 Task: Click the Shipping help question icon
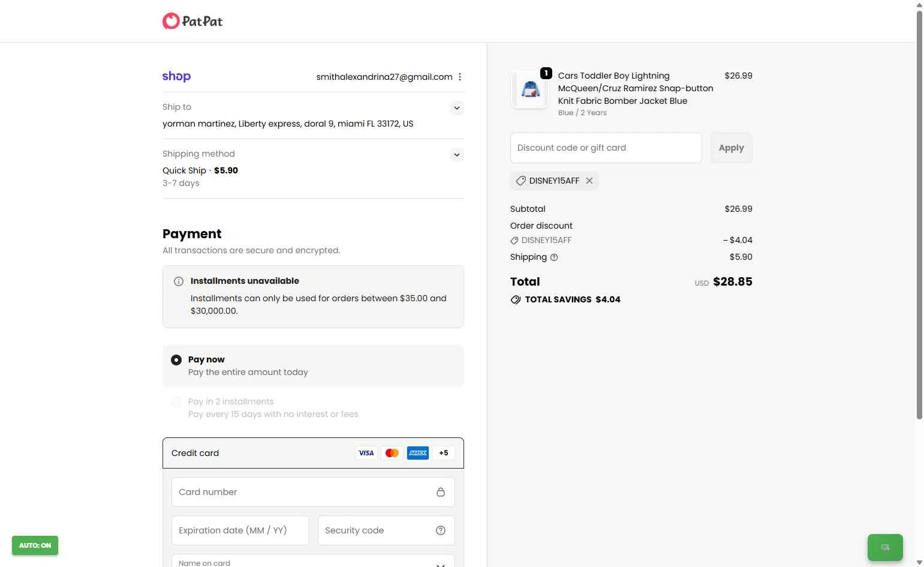(554, 257)
